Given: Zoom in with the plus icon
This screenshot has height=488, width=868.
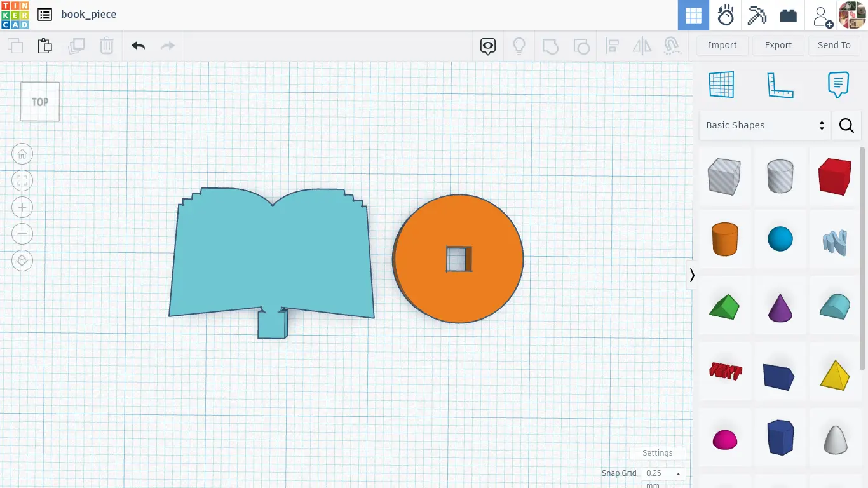Looking at the screenshot, I should coord(22,207).
